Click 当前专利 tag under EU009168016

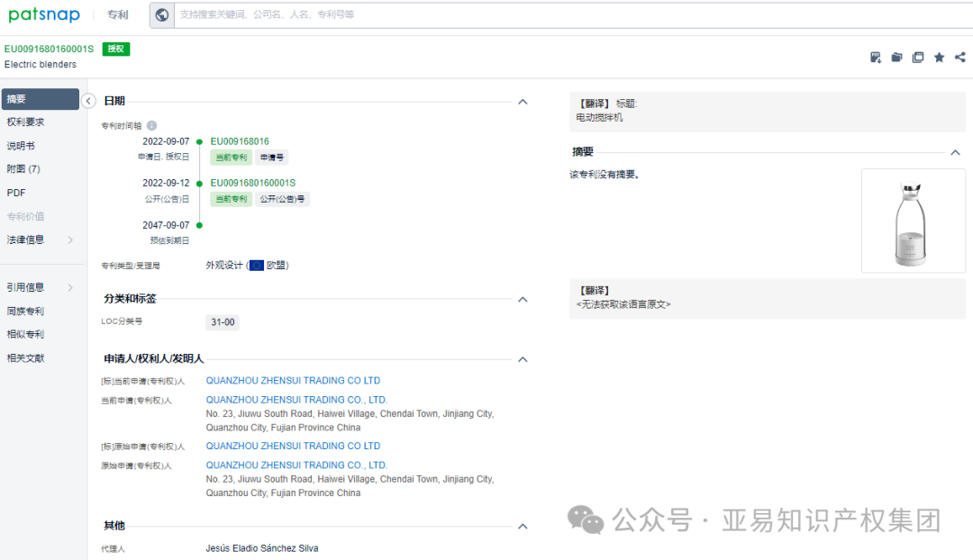click(231, 158)
